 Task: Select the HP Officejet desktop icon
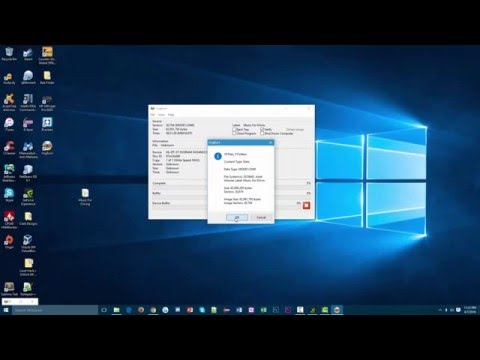coord(47,103)
